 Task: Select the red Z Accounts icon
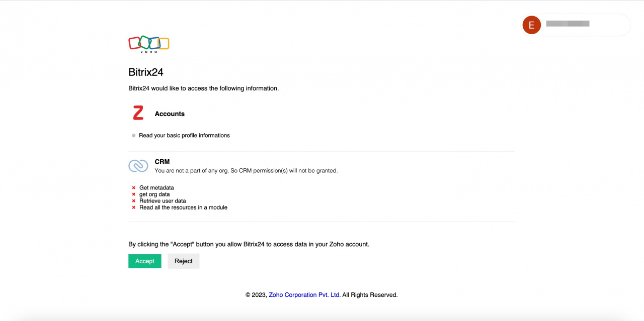pyautogui.click(x=137, y=112)
